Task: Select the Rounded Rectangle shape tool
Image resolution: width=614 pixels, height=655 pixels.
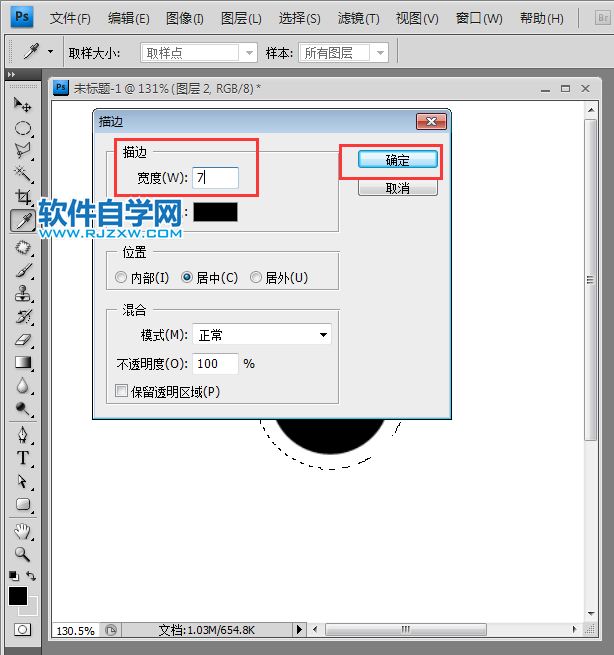Action: click(x=23, y=504)
